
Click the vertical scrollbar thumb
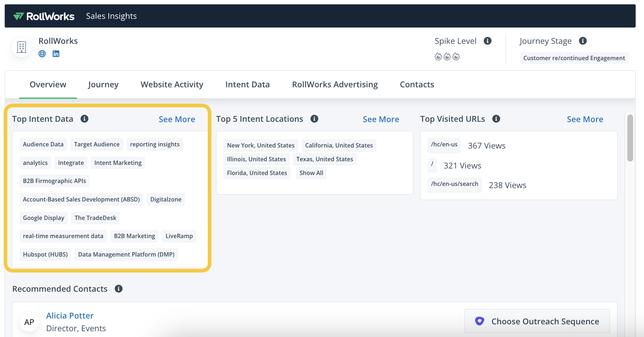(x=630, y=138)
